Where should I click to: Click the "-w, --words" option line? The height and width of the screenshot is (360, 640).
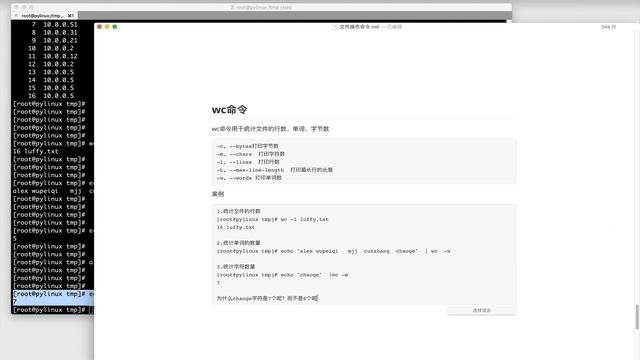coord(249,178)
